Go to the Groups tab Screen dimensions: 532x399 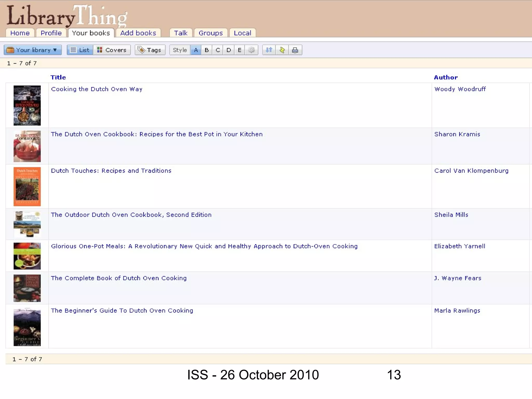(x=211, y=33)
